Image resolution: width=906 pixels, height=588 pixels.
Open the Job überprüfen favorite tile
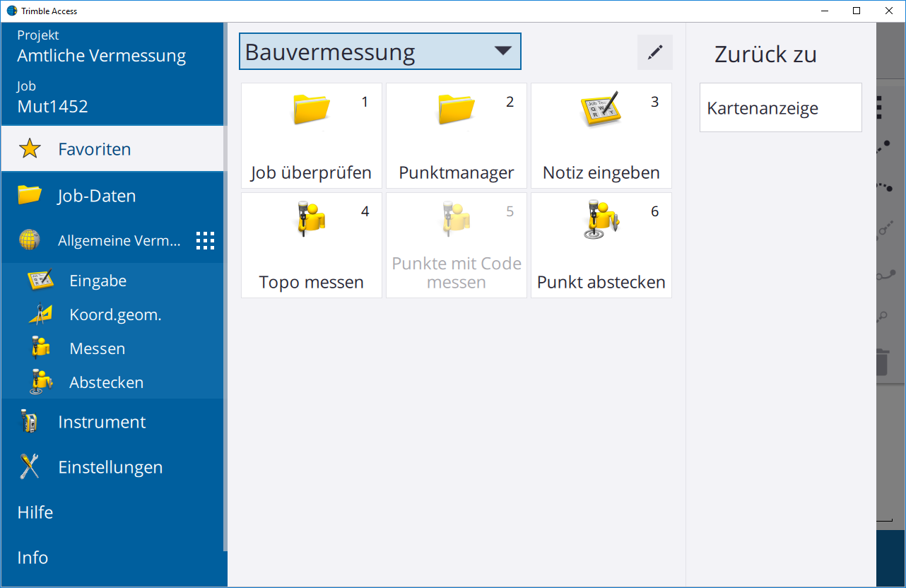311,136
